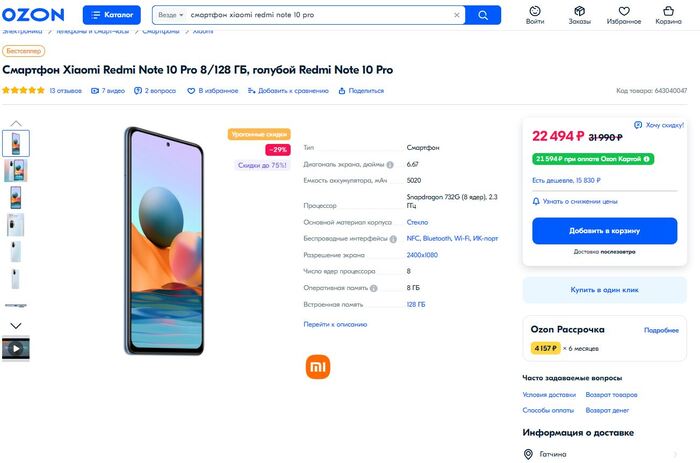The width and height of the screenshot is (700, 463).
Task: Click the Хочу скидку link
Action: point(661,125)
